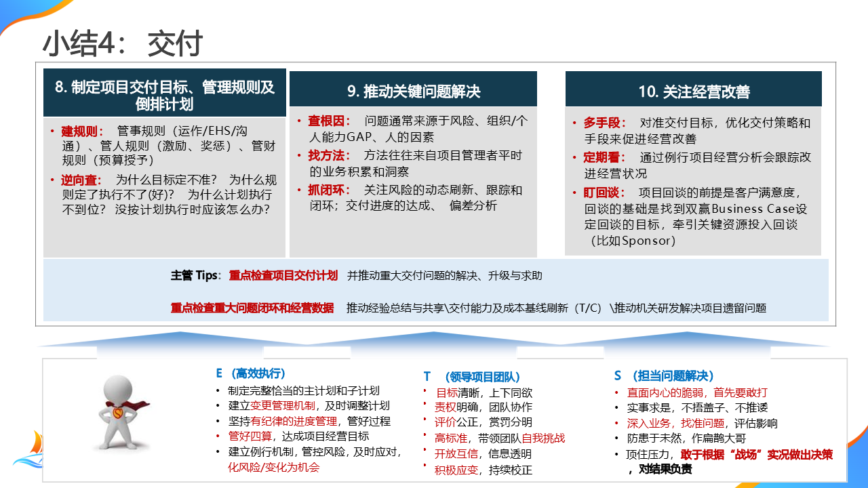Click red text 重点检查项目交付计划
Image resolution: width=868 pixels, height=488 pixels.
coord(283,276)
